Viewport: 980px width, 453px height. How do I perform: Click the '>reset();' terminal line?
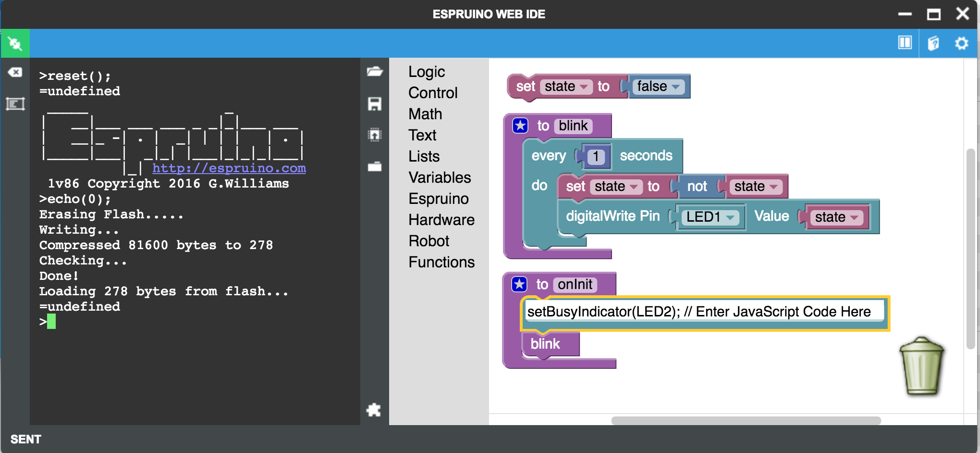point(75,76)
